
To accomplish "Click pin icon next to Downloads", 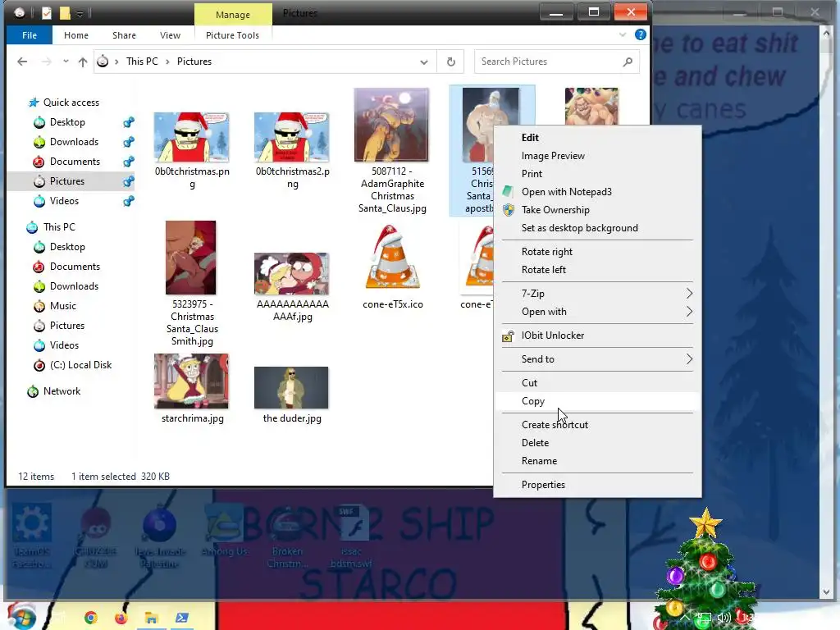I will tap(129, 142).
